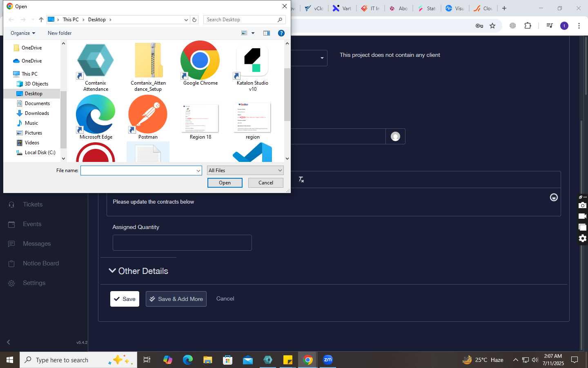Open the partially hidden project dropdown arrow
The height and width of the screenshot is (368, 588).
click(x=322, y=58)
